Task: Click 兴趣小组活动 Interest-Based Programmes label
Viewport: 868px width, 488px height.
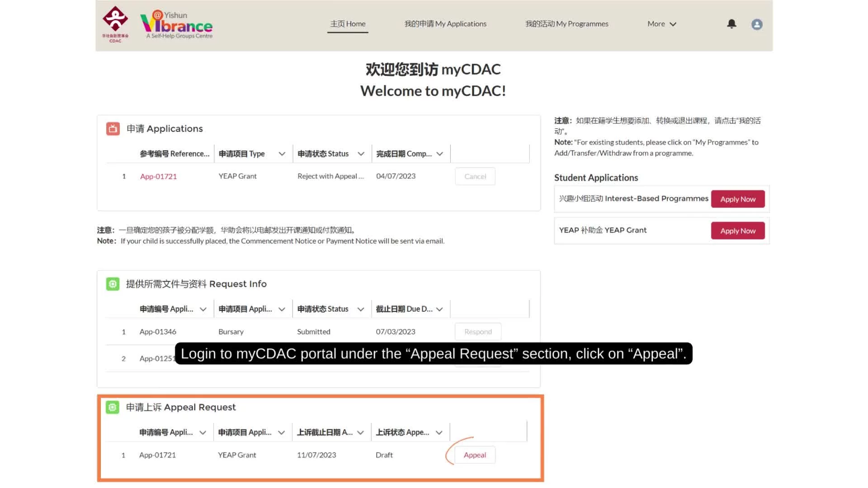Action: pyautogui.click(x=633, y=199)
